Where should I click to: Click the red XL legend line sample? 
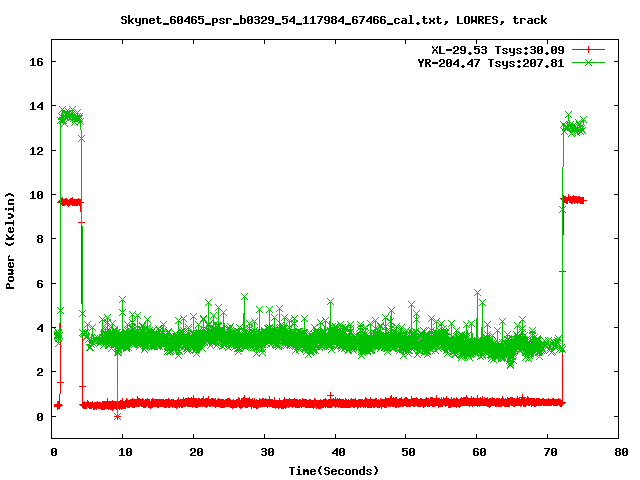pos(588,50)
